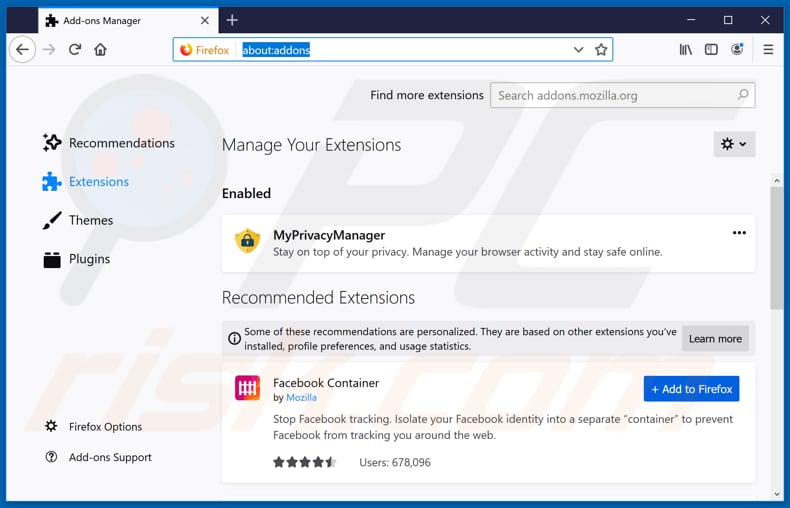This screenshot has width=790, height=508.
Task: Select Recommendations in the sidebar
Action: [121, 143]
